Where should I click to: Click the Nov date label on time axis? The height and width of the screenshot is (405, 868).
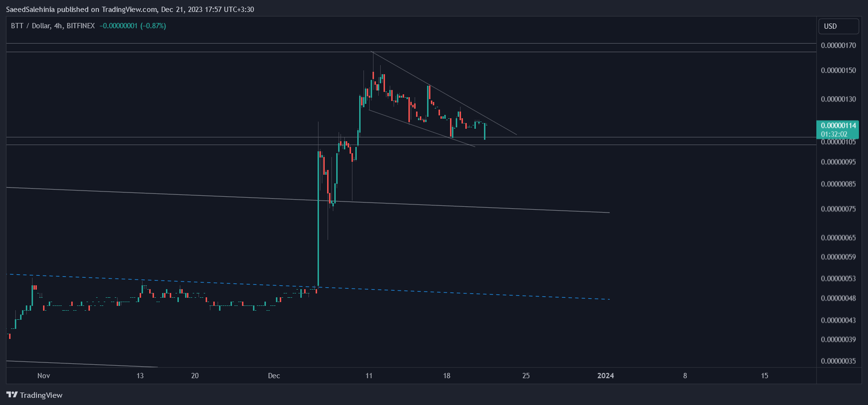click(x=44, y=376)
